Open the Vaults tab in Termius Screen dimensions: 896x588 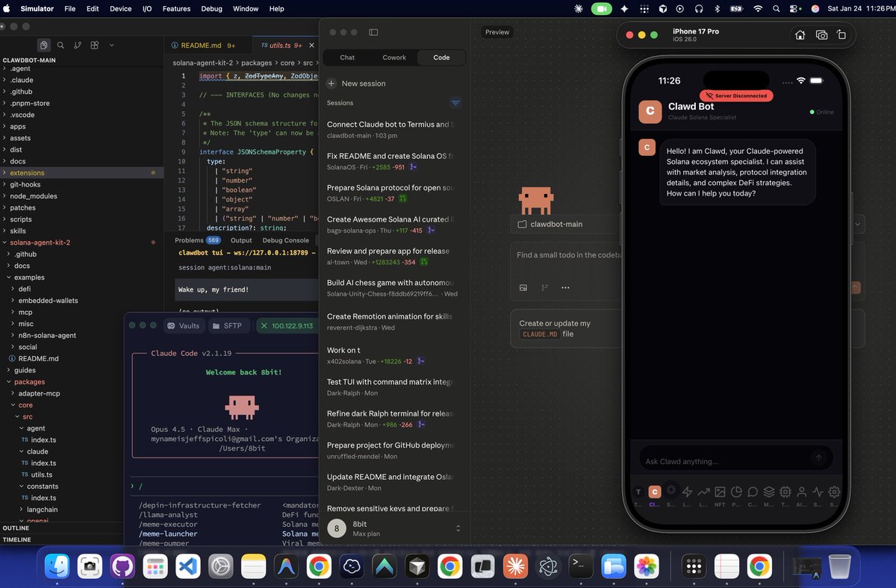184,326
